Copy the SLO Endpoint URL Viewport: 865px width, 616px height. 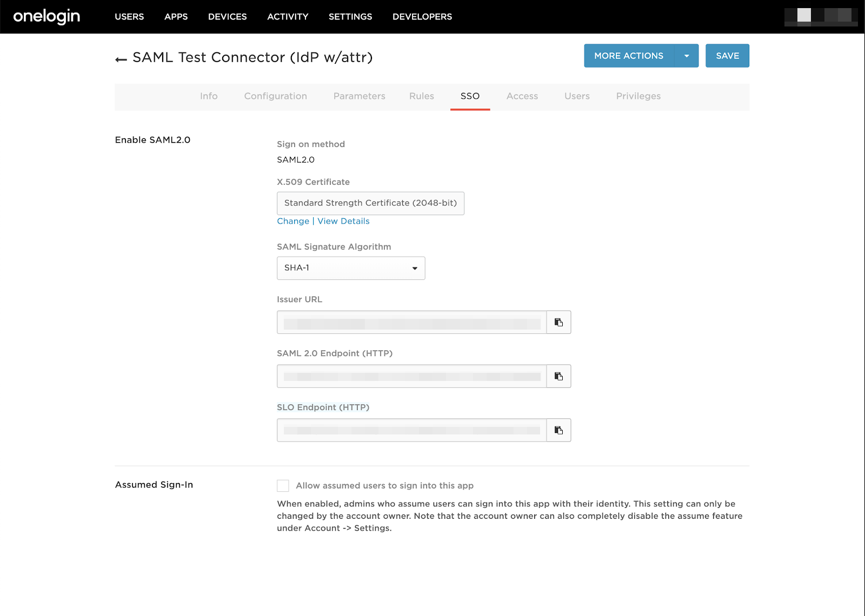pos(558,431)
